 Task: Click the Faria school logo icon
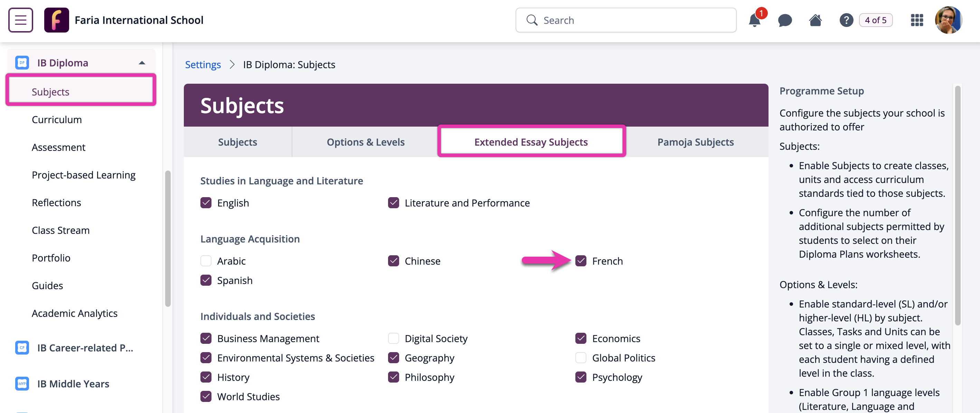[56, 20]
